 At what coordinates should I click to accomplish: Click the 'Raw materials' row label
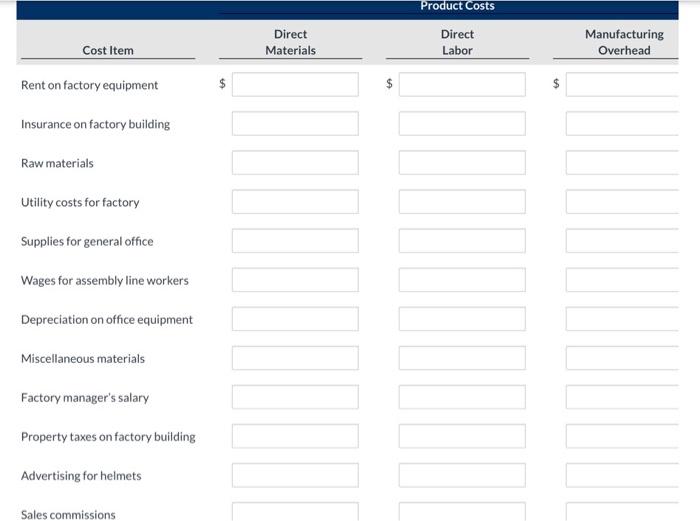click(x=57, y=163)
